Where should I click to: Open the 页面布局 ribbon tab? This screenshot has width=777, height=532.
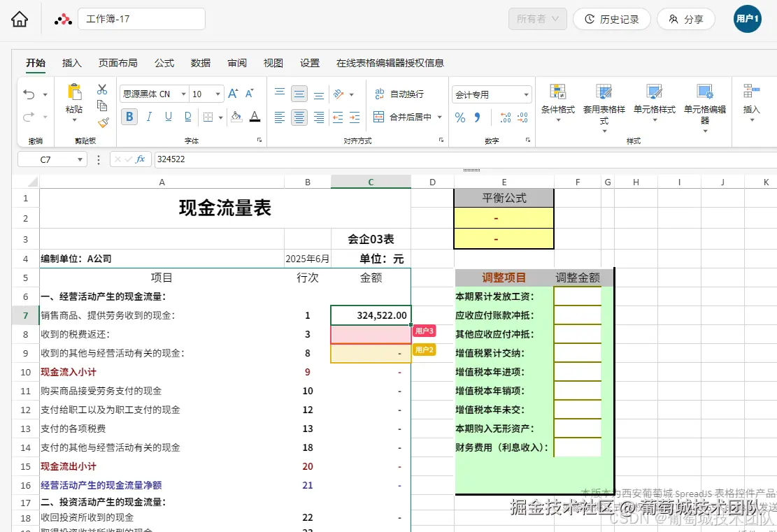click(117, 62)
